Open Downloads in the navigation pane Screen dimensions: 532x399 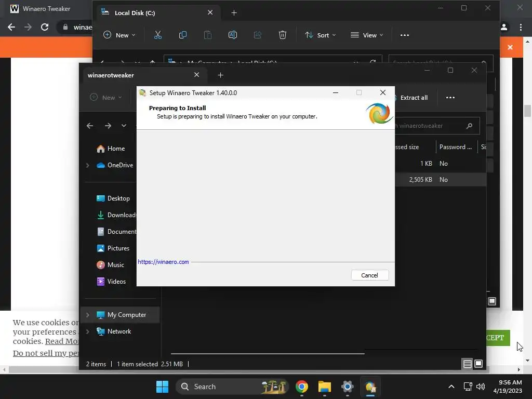tap(116, 215)
